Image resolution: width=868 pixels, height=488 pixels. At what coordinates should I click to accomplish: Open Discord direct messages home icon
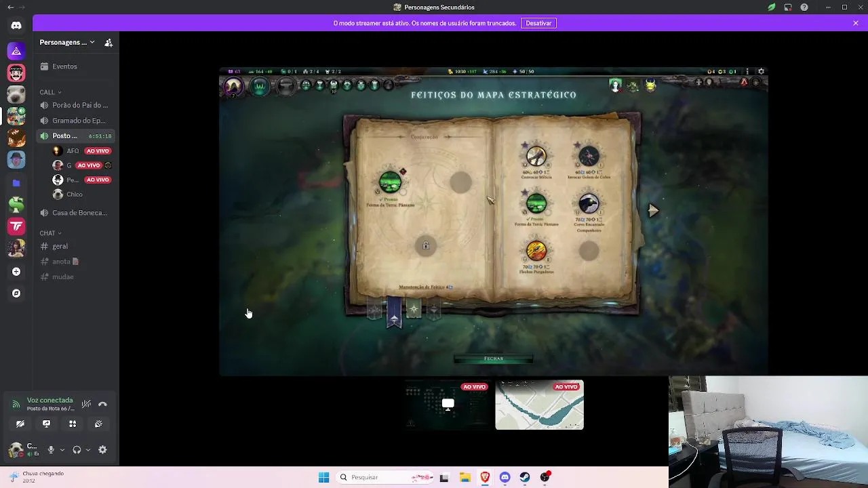16,26
